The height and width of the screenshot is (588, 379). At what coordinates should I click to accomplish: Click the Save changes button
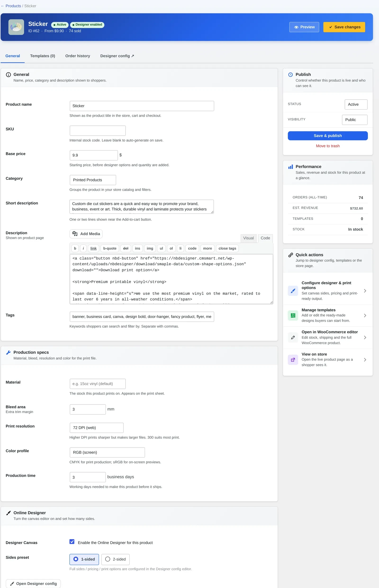click(344, 27)
